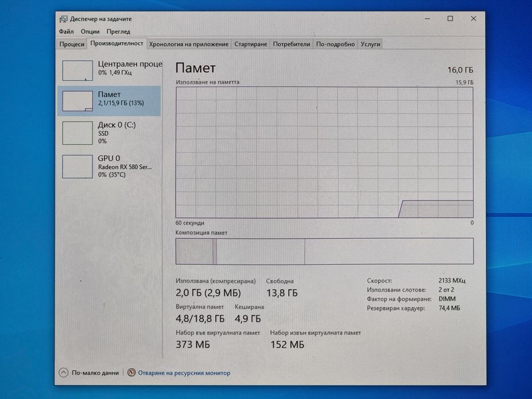Select the Диск 0 (C:) entry
The height and width of the screenshot is (399, 532).
click(109, 133)
